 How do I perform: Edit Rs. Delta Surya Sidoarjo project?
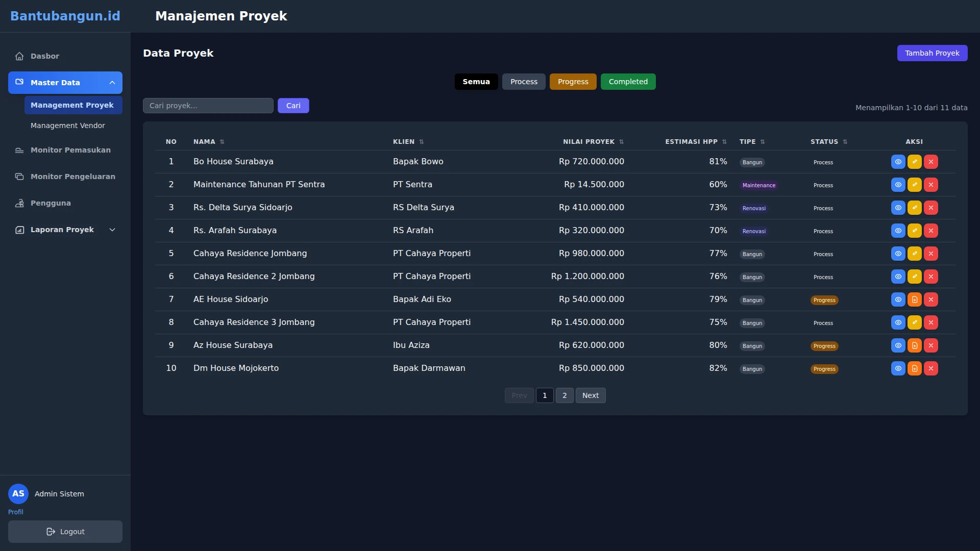click(914, 208)
